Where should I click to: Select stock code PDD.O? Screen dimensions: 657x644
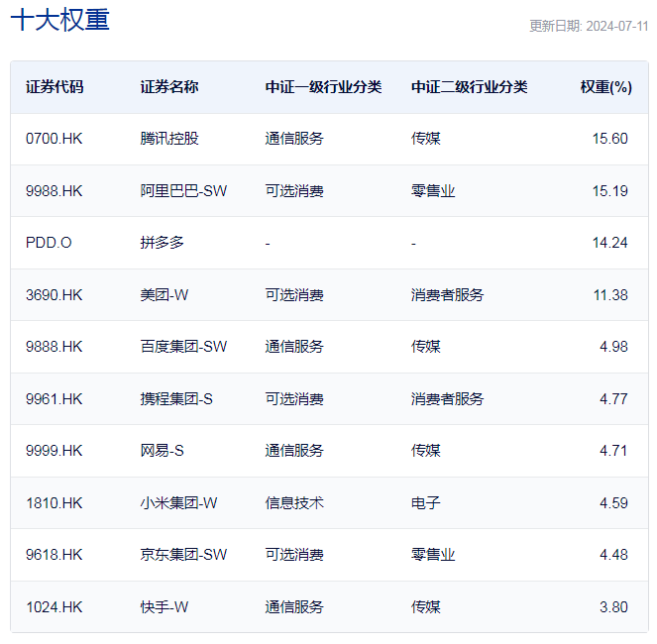pyautogui.click(x=49, y=243)
